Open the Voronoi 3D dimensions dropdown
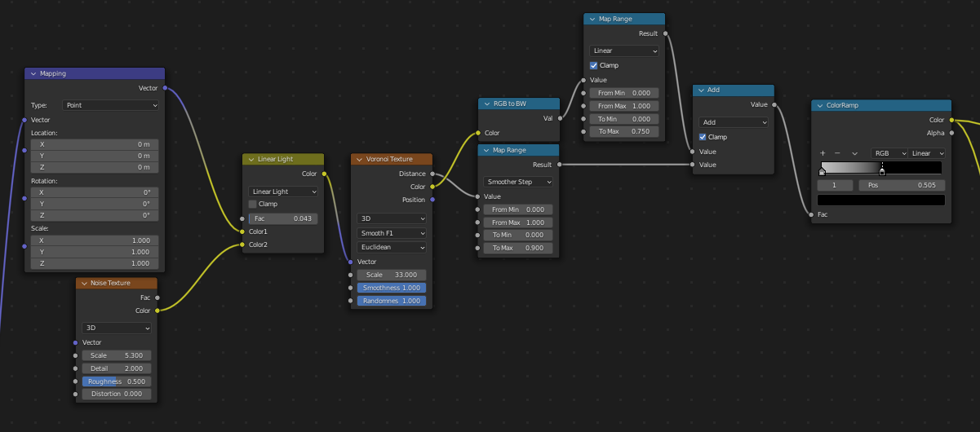The height and width of the screenshot is (432, 980). 392,218
